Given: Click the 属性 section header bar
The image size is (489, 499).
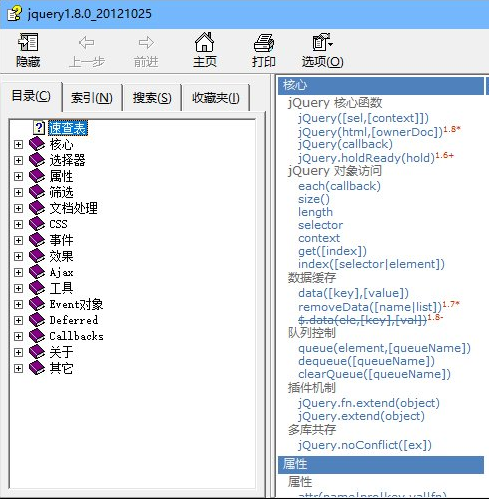Looking at the screenshot, I should [x=381, y=464].
